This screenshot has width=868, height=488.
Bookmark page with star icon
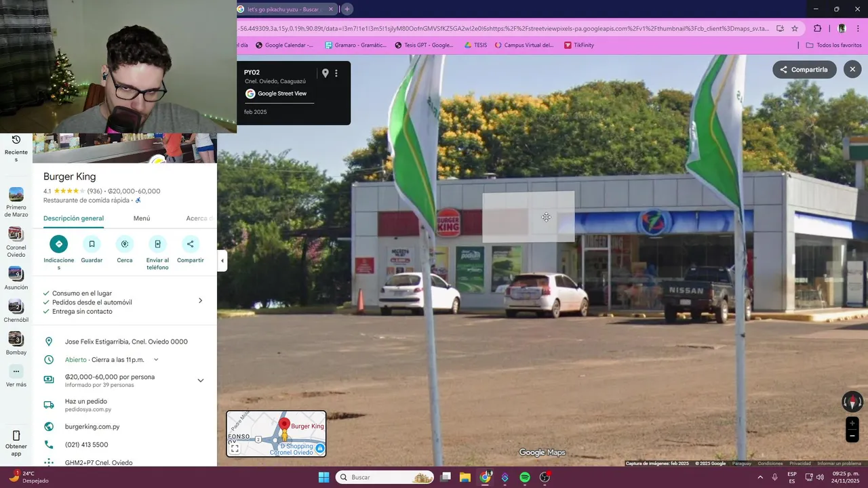[x=795, y=28]
